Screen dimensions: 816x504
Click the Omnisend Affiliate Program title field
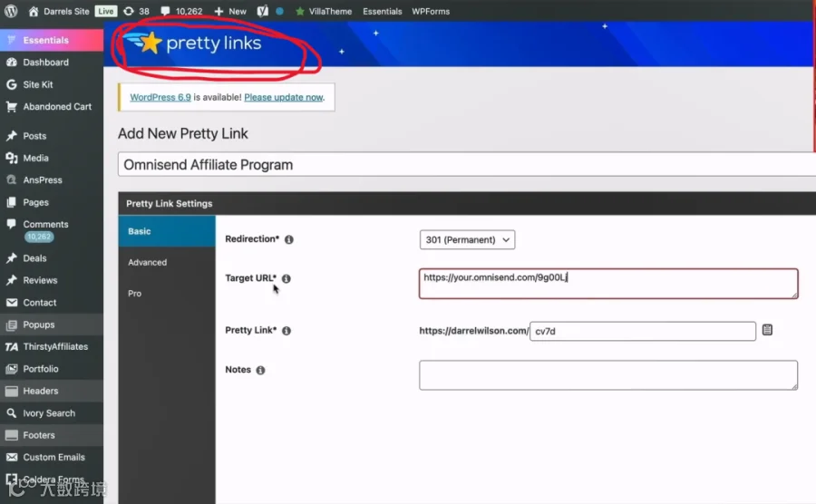[467, 165]
